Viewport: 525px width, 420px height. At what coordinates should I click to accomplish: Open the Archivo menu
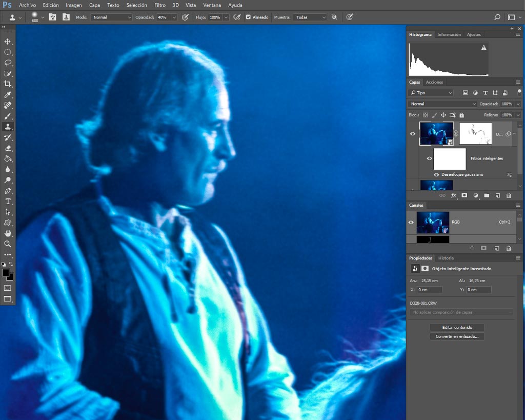28,5
